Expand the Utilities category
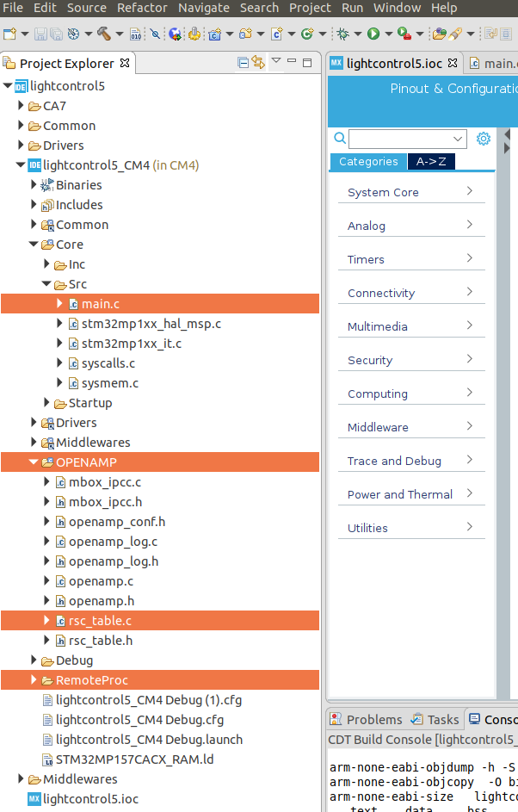 [411, 528]
